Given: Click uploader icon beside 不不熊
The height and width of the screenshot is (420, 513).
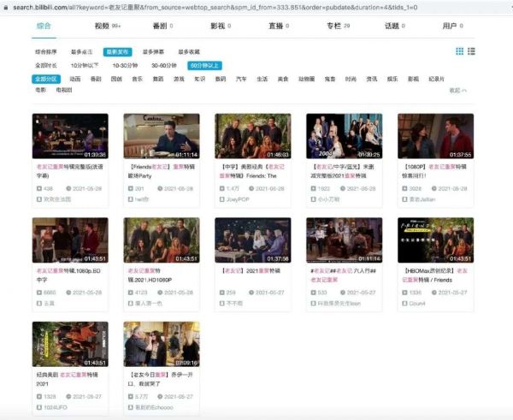Looking at the screenshot, I should coord(221,303).
